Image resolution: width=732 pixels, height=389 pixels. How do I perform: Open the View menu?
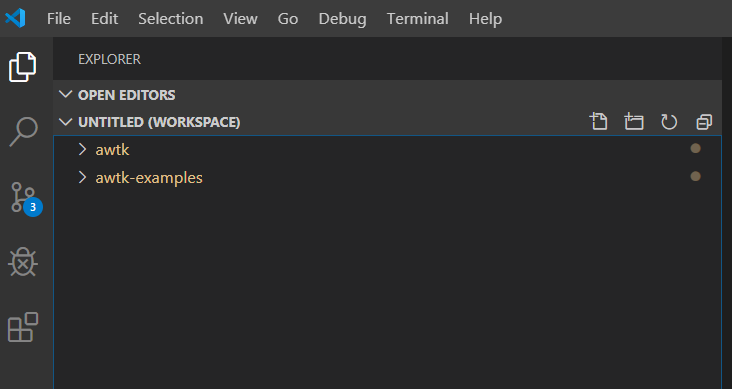(x=240, y=19)
